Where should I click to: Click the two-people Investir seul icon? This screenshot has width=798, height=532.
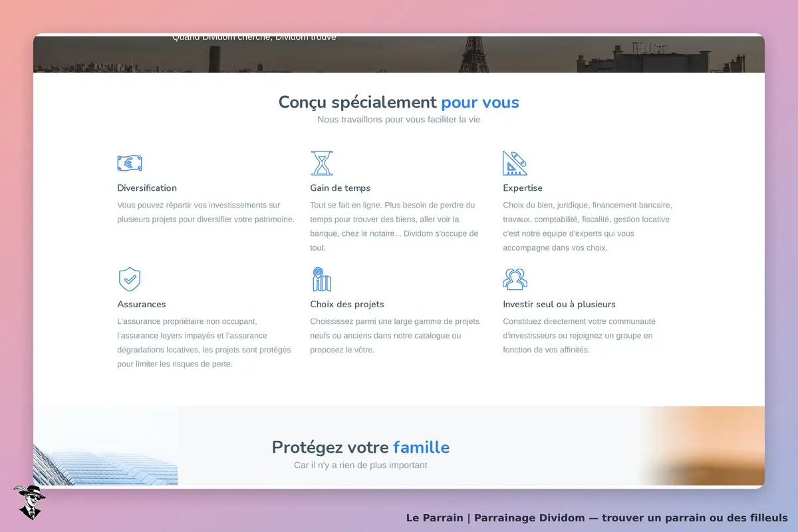coord(515,279)
